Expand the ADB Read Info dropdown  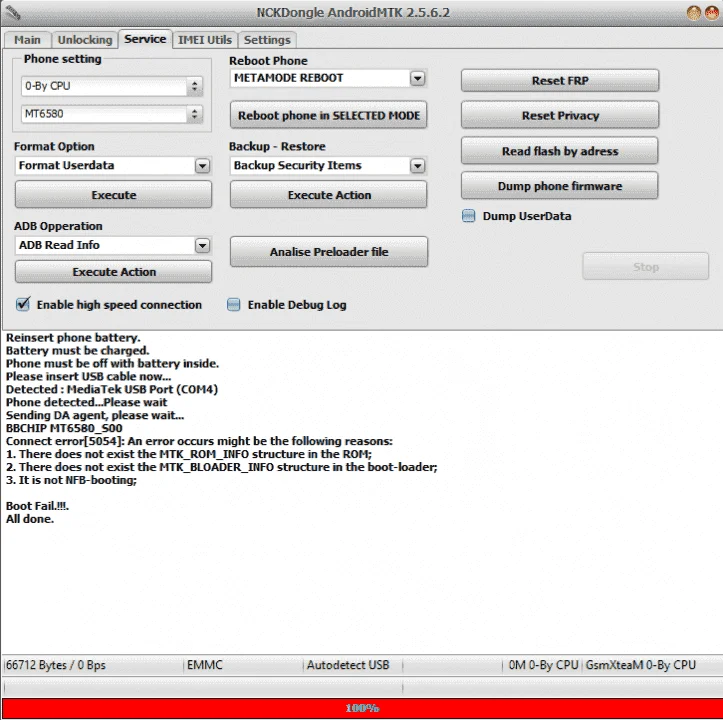coord(202,245)
